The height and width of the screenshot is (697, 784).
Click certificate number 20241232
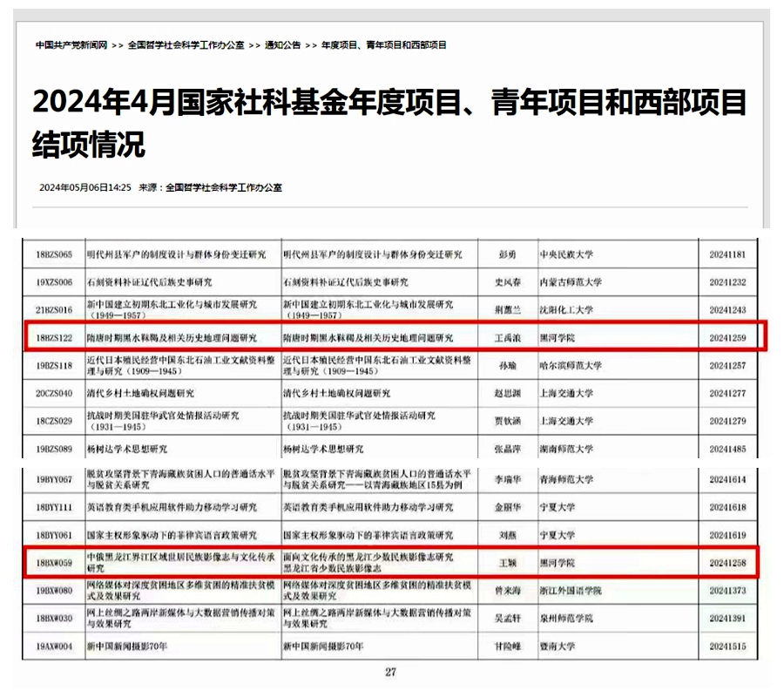tap(727, 282)
